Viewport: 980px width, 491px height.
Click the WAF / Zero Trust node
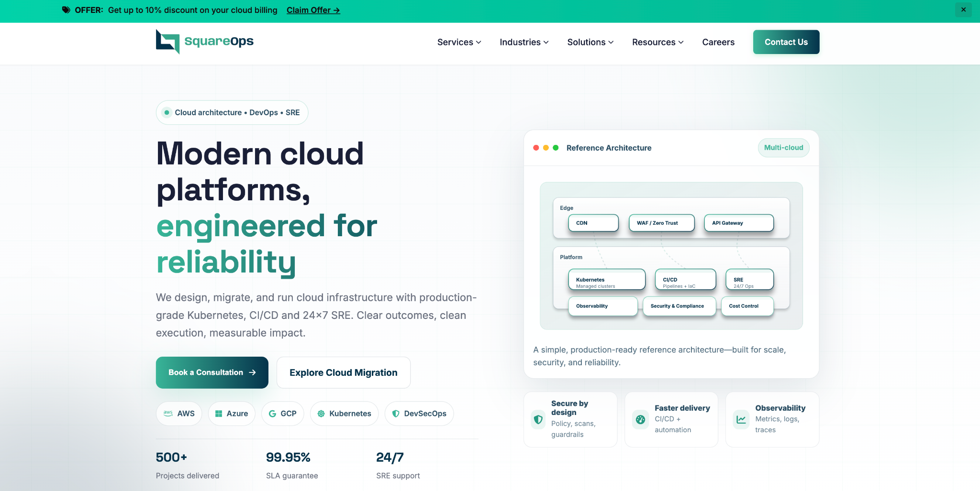click(x=662, y=223)
